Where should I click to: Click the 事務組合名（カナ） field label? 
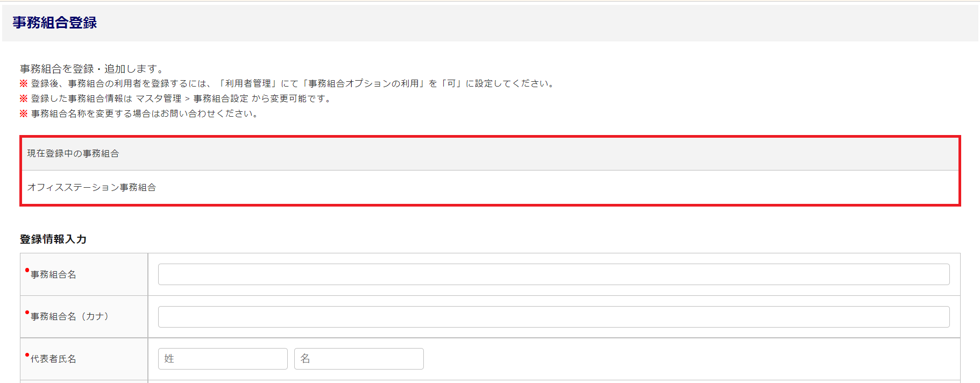point(69,317)
